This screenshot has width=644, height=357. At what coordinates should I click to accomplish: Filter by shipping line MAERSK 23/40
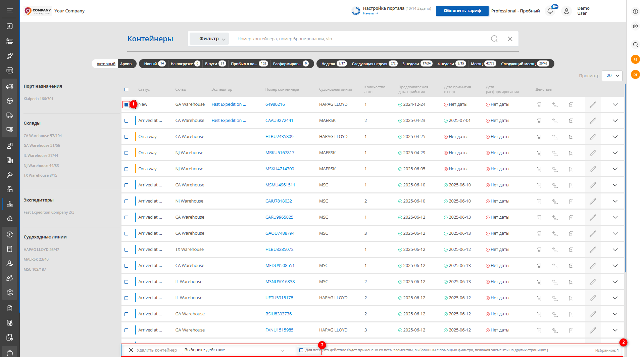36,259
